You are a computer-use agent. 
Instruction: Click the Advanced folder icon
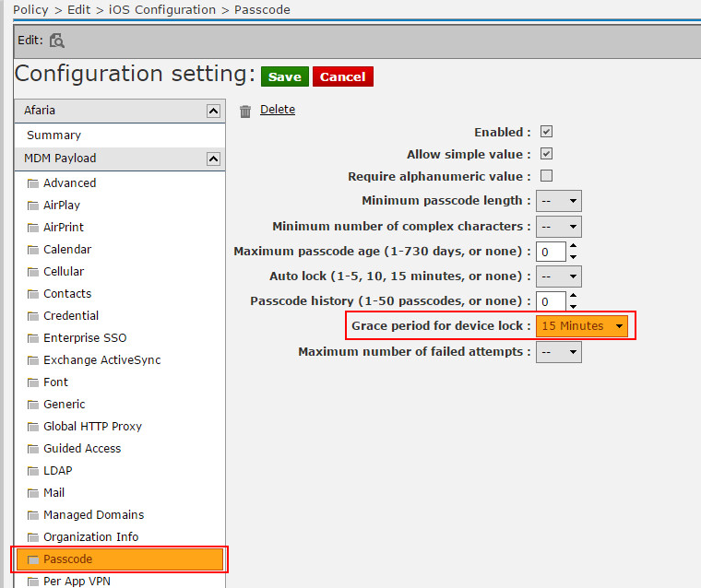click(32, 183)
